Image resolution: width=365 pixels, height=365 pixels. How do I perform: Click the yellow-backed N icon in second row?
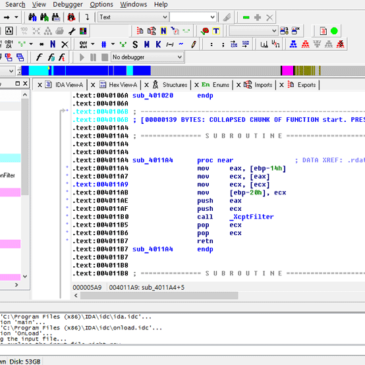point(163,31)
